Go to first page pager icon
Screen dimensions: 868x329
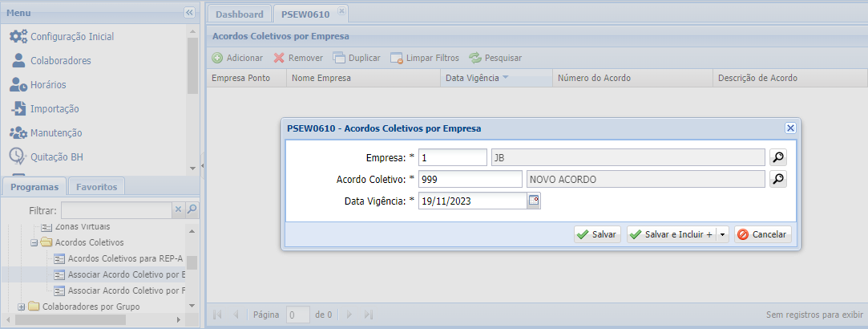pos(217,315)
